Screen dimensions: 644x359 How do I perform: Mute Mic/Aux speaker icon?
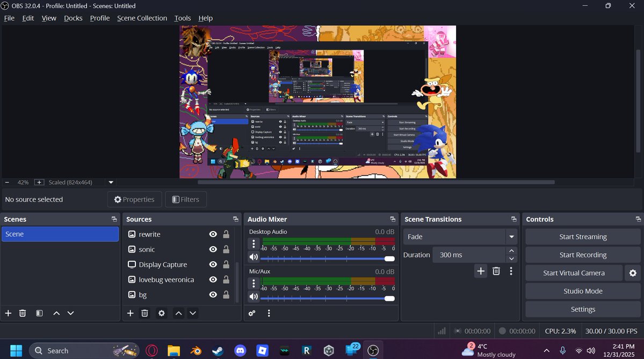point(254,297)
